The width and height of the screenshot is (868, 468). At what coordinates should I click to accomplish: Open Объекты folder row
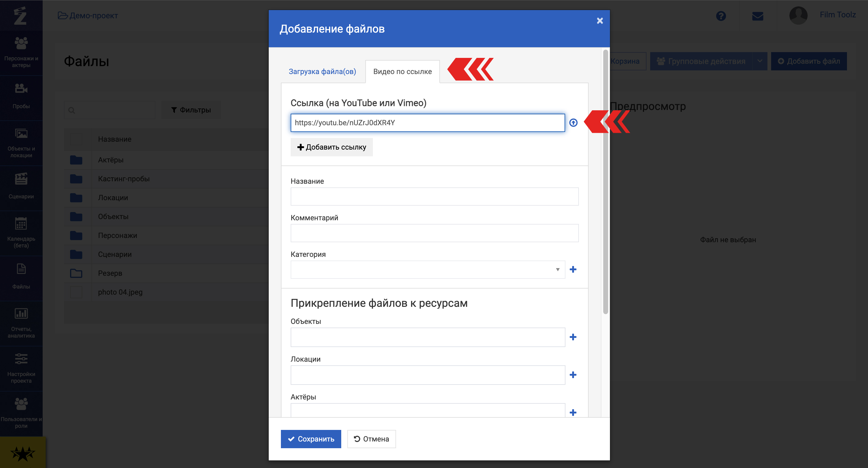(166, 217)
